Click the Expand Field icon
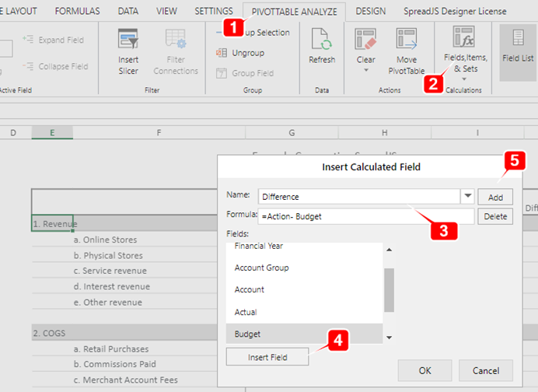The height and width of the screenshot is (392, 538). 28,39
